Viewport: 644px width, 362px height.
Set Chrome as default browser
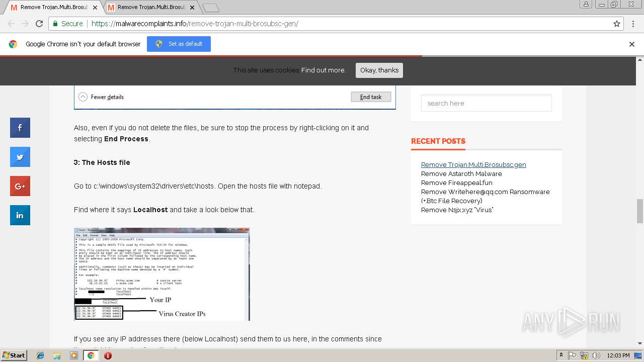179,44
